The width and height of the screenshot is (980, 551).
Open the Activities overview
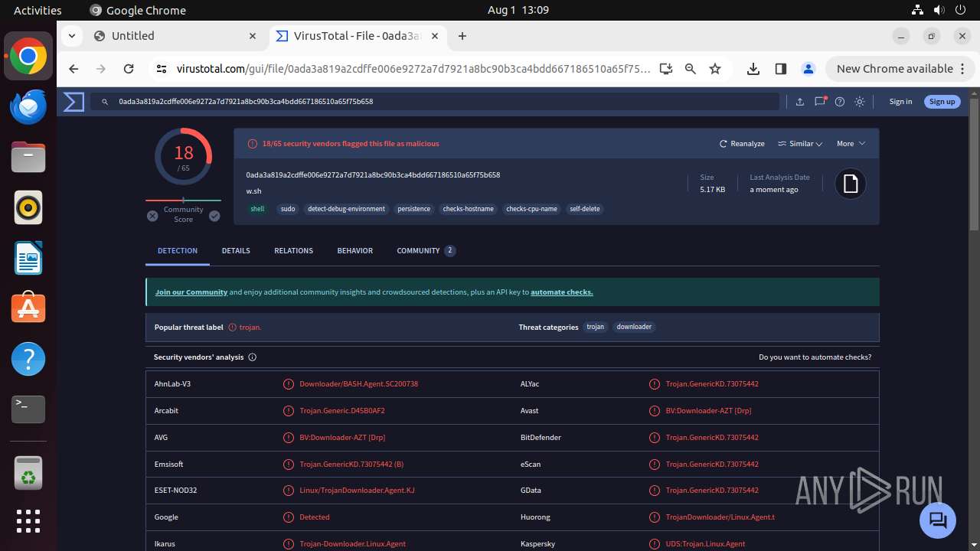tap(38, 10)
